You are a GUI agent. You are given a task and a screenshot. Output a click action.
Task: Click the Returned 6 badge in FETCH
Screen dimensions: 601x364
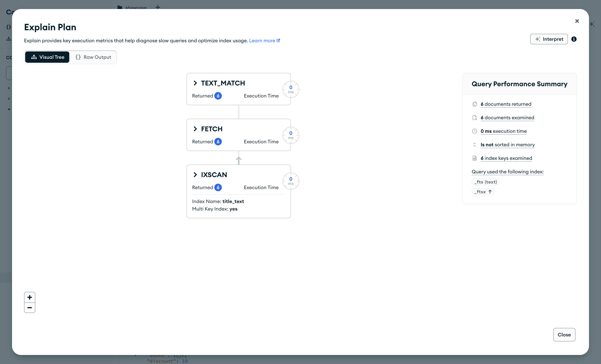(218, 142)
